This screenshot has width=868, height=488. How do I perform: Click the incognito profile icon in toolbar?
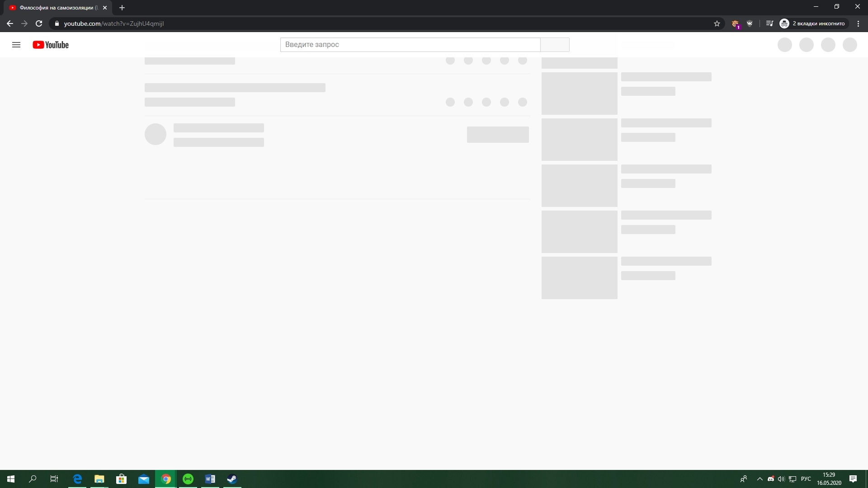coord(784,23)
